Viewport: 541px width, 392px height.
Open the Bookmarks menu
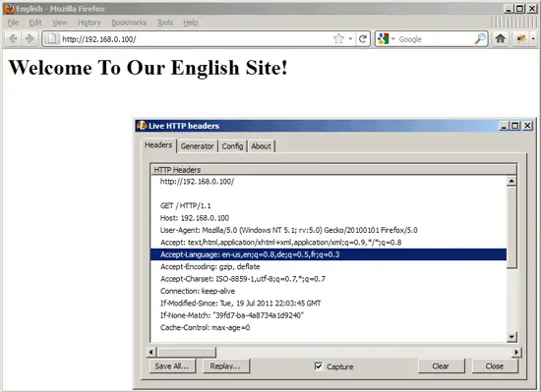click(x=129, y=23)
